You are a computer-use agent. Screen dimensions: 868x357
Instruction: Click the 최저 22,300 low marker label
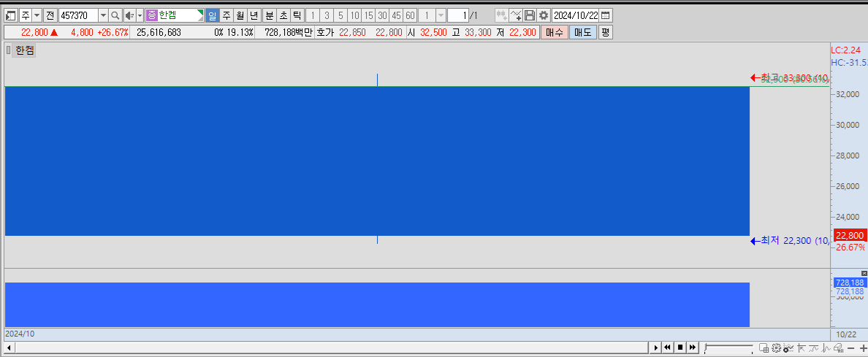[790, 240]
